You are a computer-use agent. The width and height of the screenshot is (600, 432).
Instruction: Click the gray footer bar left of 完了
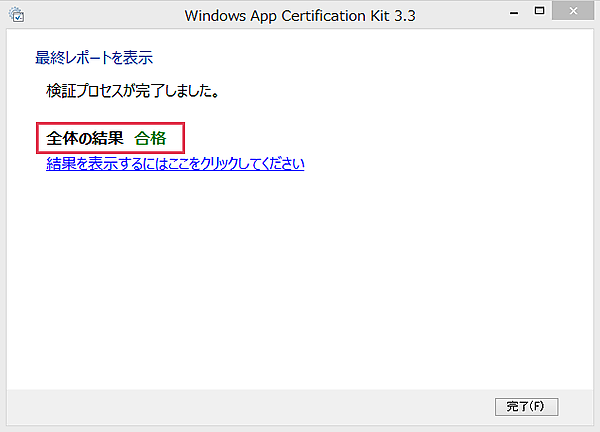[250, 406]
